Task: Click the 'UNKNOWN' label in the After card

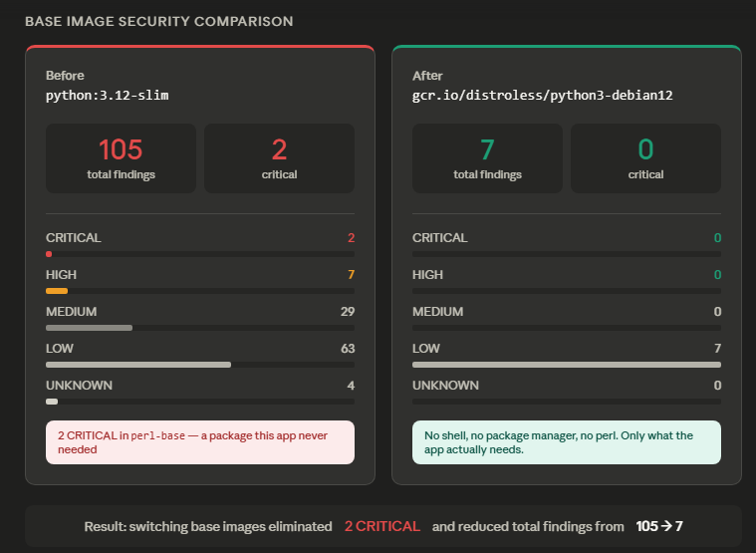Action: click(445, 386)
